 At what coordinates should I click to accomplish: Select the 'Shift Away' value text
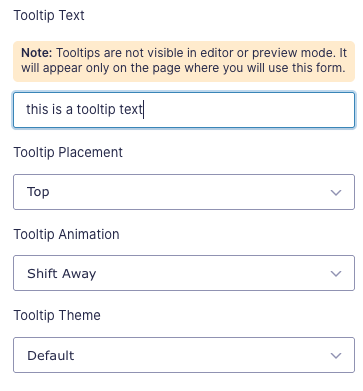click(x=62, y=273)
